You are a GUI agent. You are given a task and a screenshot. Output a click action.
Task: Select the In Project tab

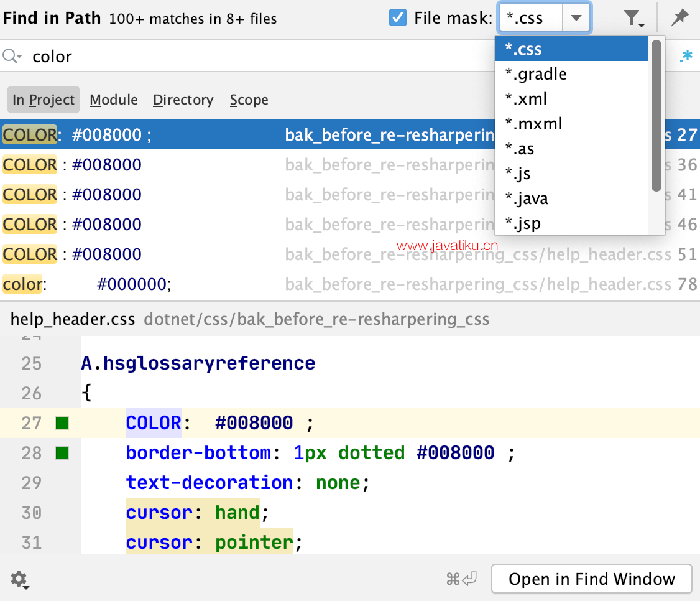(44, 100)
